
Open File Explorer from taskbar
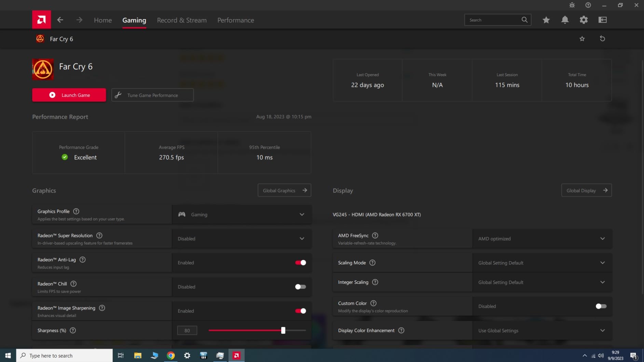click(x=138, y=356)
